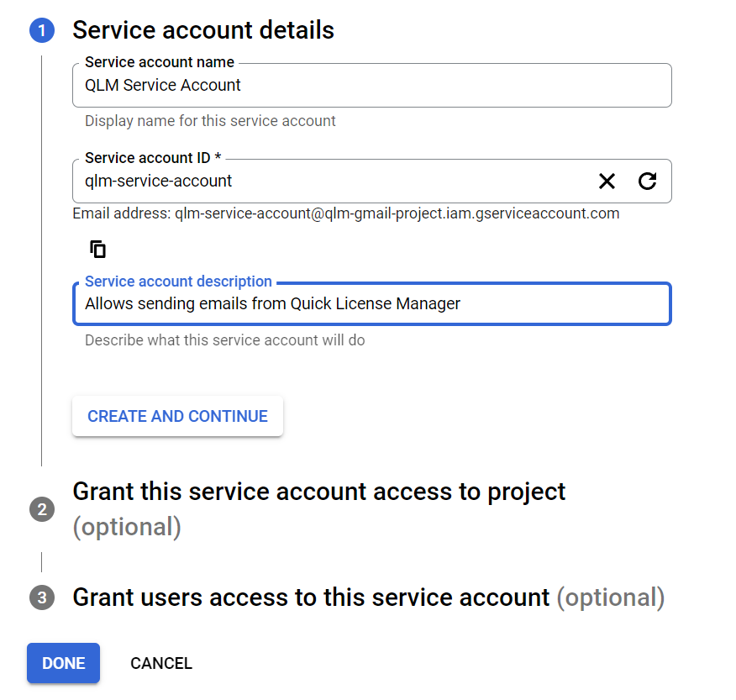Regenerate the Service account ID
The image size is (736, 700).
(647, 181)
